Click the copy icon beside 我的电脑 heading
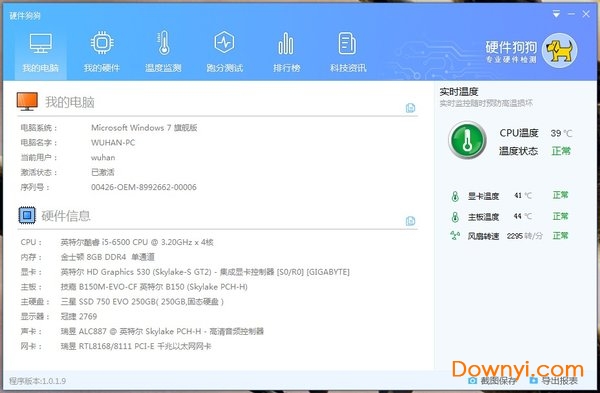600x393 pixels. pyautogui.click(x=410, y=108)
